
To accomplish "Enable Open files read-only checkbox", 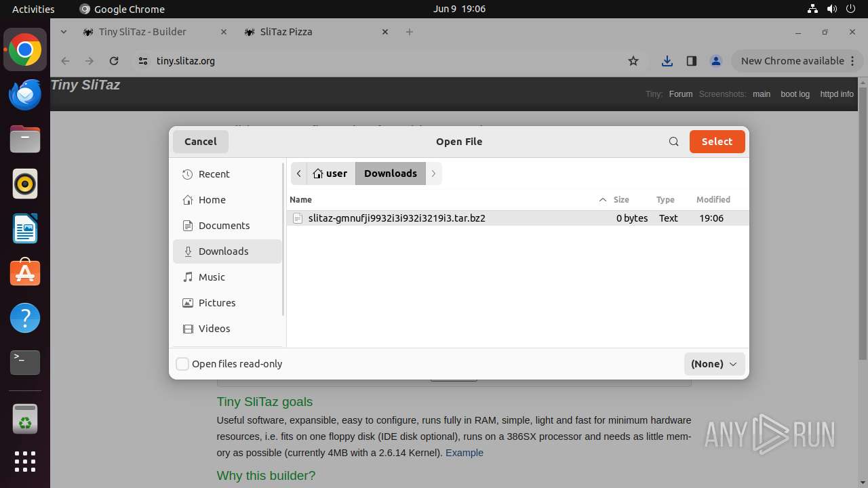I will tap(182, 364).
